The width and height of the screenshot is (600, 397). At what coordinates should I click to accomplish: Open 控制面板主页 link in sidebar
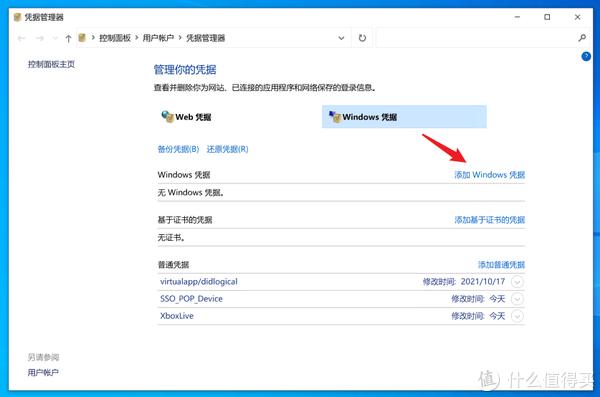51,64
